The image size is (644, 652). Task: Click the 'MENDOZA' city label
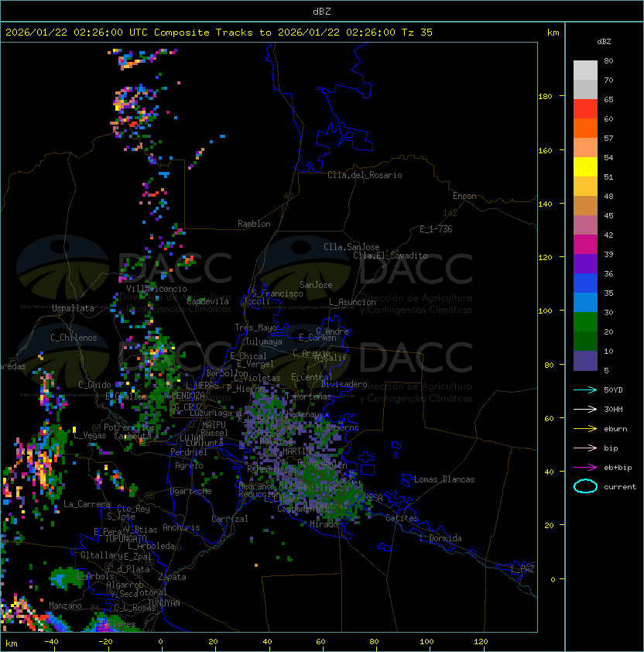tap(188, 396)
